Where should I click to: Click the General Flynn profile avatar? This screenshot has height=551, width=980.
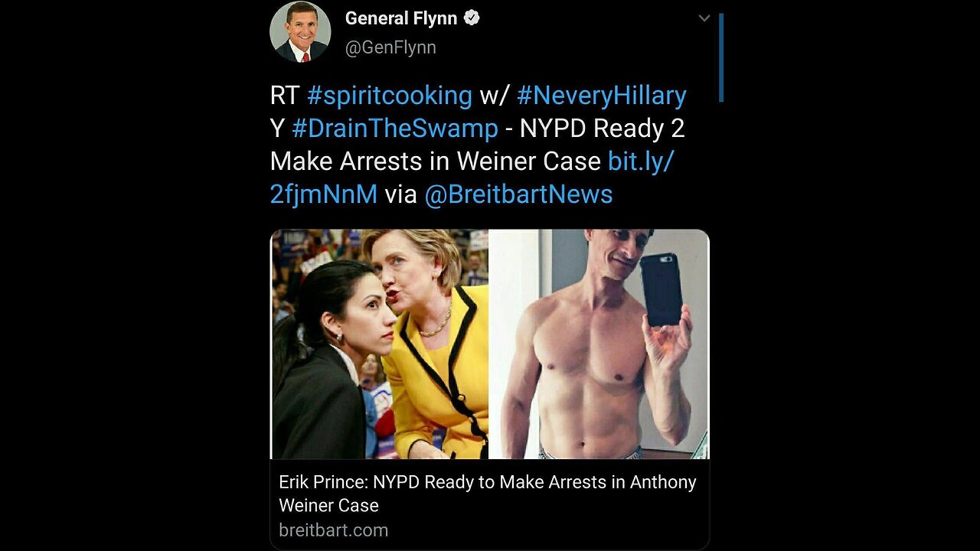point(300,31)
